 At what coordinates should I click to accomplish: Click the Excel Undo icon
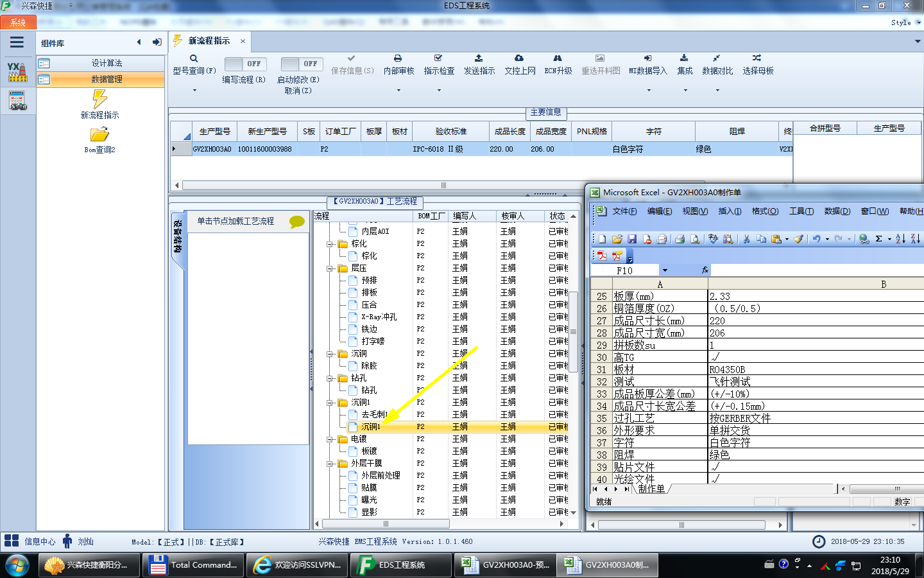(816, 239)
